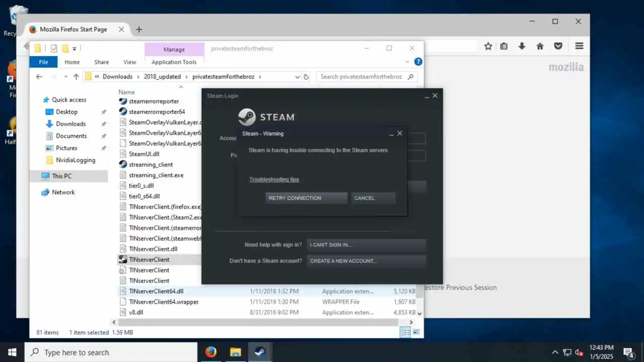Open Firefox Pocket icon

(x=558, y=46)
